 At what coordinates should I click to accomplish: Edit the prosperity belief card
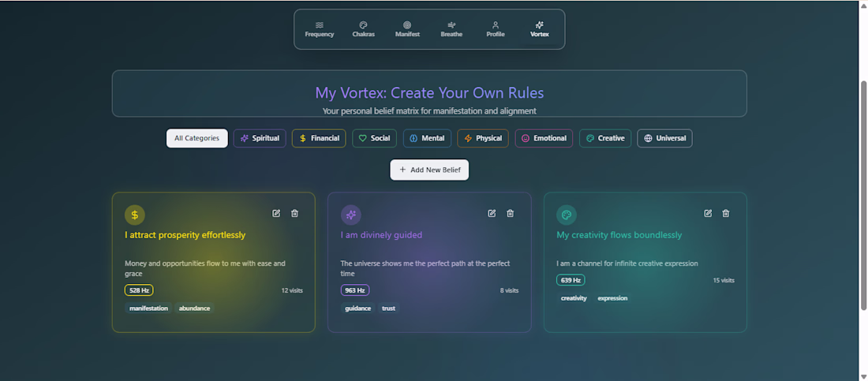tap(276, 213)
